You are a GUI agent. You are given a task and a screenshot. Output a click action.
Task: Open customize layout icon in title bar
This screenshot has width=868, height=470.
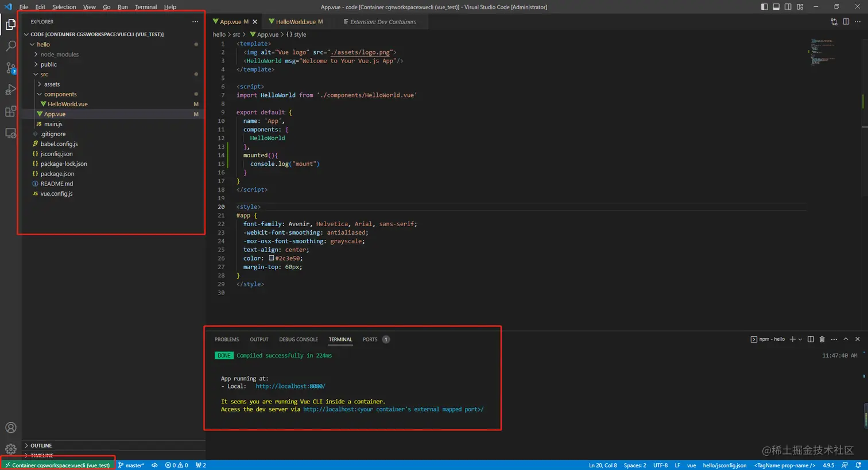800,7
